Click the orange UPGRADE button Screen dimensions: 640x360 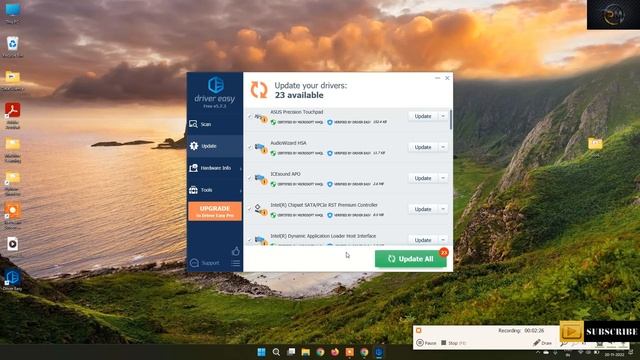[215, 211]
